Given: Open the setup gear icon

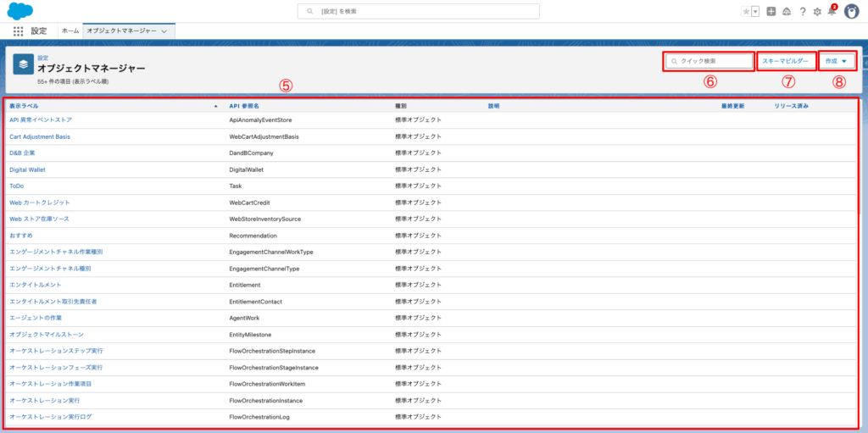Looking at the screenshot, I should point(817,12).
